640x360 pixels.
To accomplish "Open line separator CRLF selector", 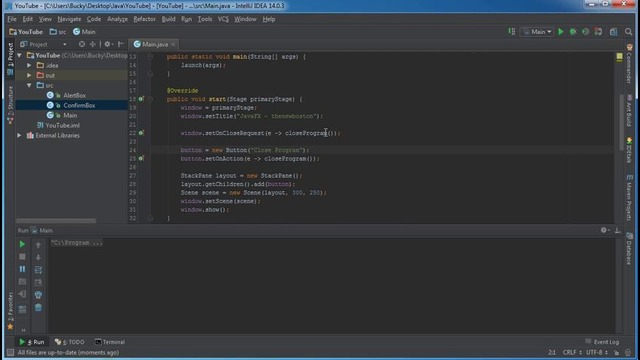I will point(572,352).
